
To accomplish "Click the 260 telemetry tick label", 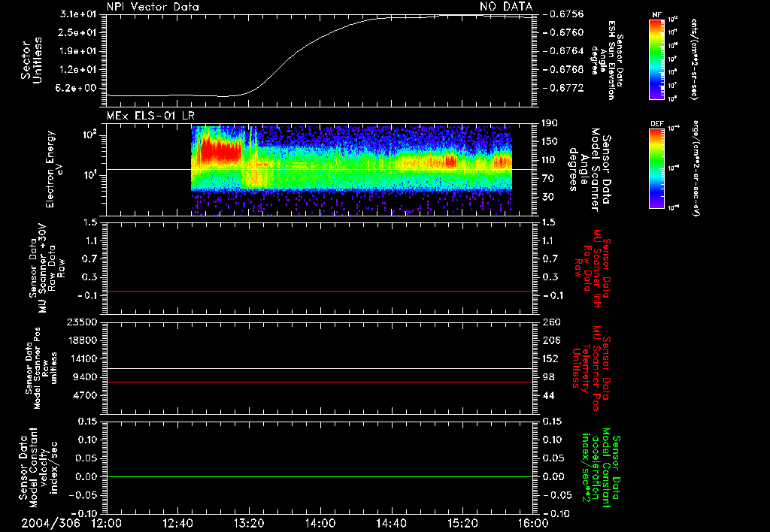I will [550, 322].
